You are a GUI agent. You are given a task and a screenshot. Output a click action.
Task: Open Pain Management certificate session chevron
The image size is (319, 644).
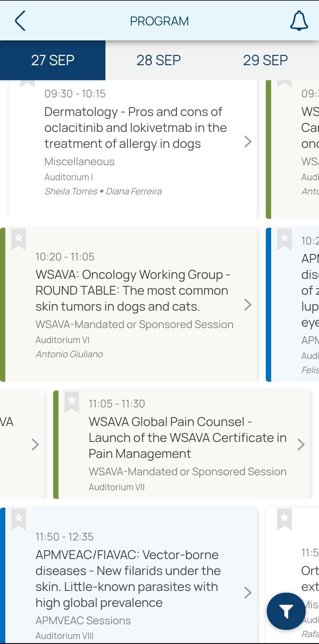click(301, 445)
